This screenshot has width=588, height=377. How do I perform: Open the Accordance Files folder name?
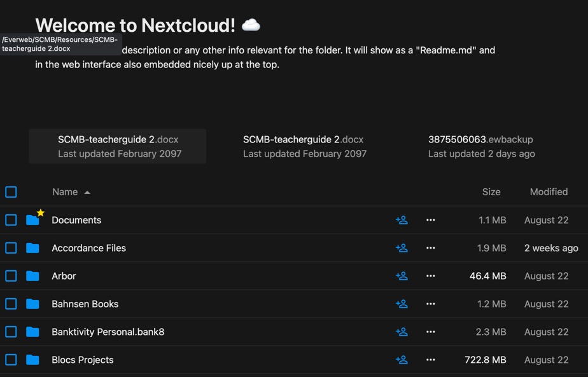pyautogui.click(x=89, y=248)
